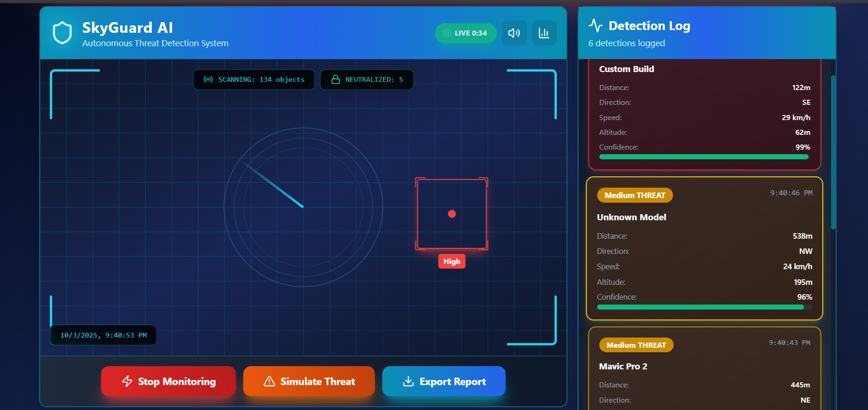The width and height of the screenshot is (868, 410).
Task: Click the 122m distance value
Action: (801, 87)
